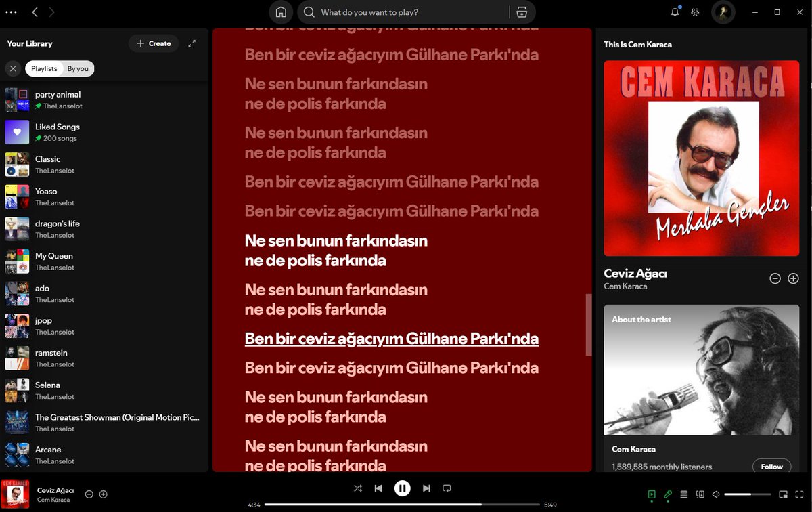Image resolution: width=812 pixels, height=512 pixels.
Task: Open the user profile avatar
Action: coord(723,12)
